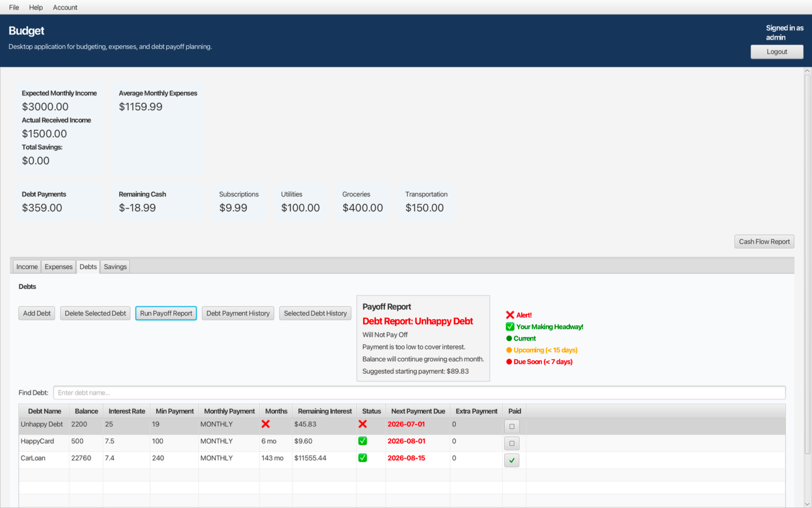
Task: Click the green check Your Making Headway icon
Action: (510, 327)
